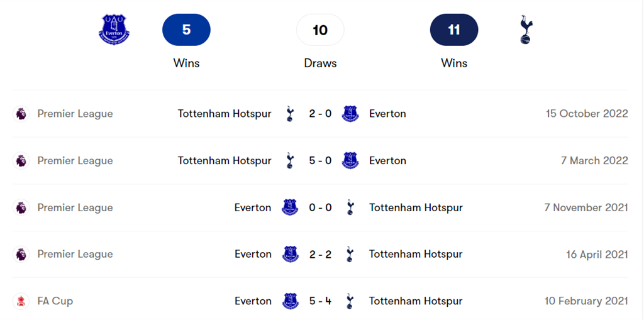Click the FA Cup competition label
The width and height of the screenshot is (644, 320).
click(x=55, y=301)
